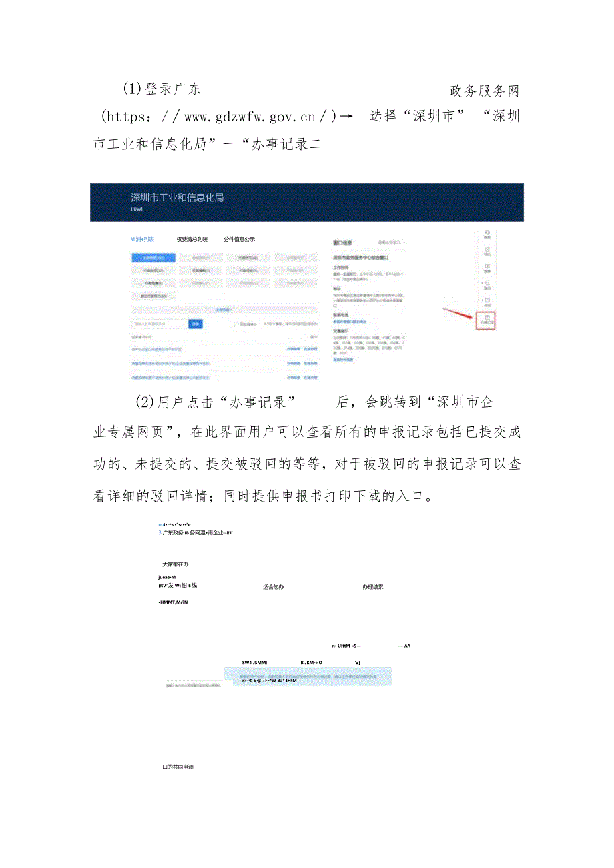This screenshot has width=614, height=868.
Task: Select the second icon in the floating sidebar
Action: click(487, 250)
